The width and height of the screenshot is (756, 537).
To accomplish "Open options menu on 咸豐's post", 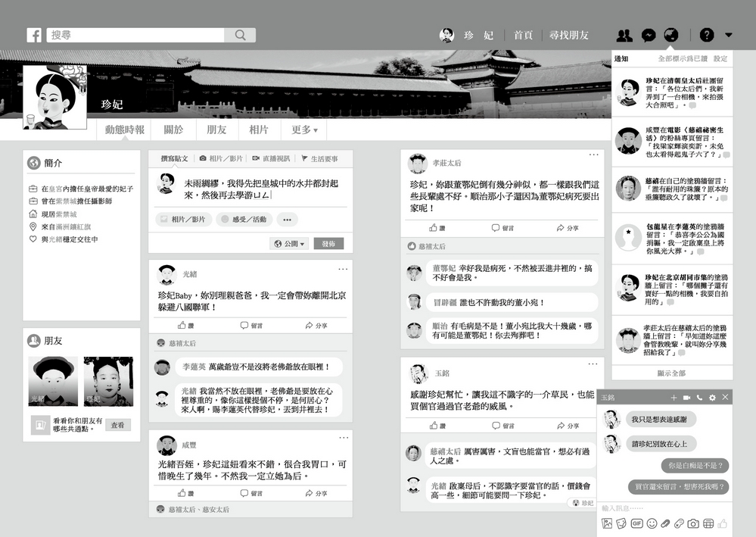I will (344, 438).
